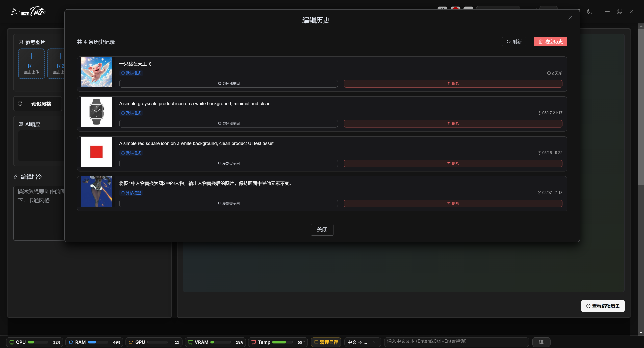Click the AI Lab Tutu logo
The image size is (644, 348).
pyautogui.click(x=29, y=11)
